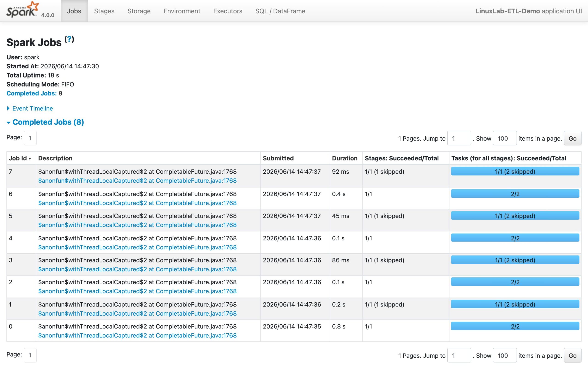Click job 4 task progress bar

(515, 238)
